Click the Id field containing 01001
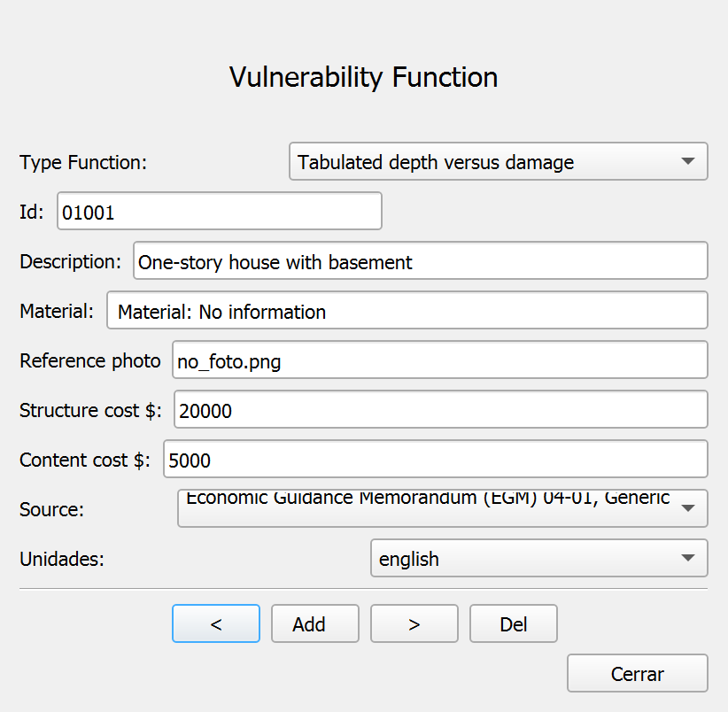 tap(219, 211)
